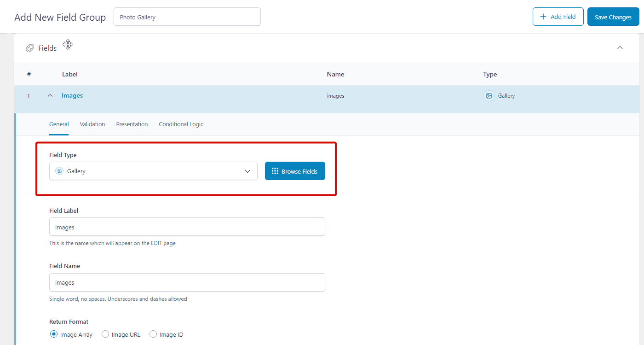Click the Images field label link
Viewport: 644px width, 345px height.
[x=72, y=96]
